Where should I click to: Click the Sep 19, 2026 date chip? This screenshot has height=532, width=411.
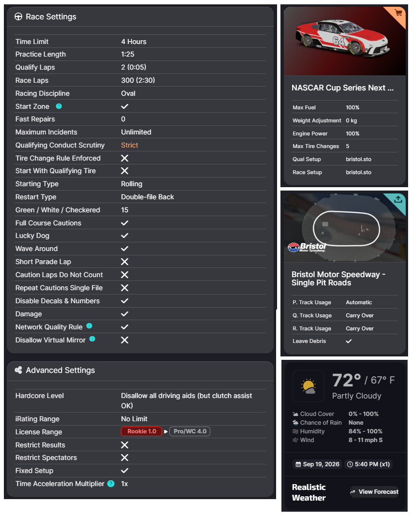[317, 464]
